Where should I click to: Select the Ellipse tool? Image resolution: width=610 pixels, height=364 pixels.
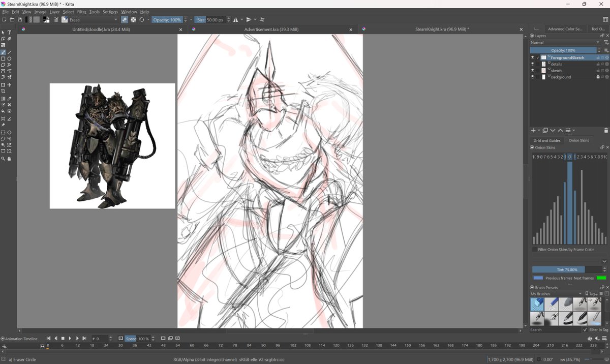[x=9, y=59]
